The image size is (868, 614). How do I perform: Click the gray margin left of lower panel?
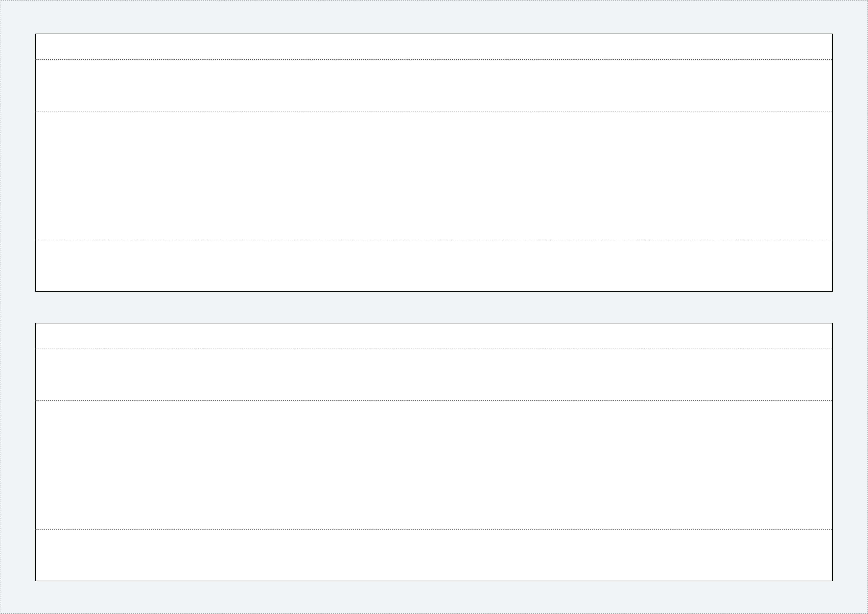(18, 452)
